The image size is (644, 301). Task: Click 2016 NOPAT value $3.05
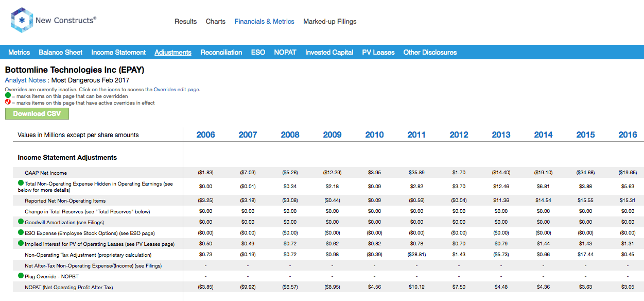coord(628,287)
